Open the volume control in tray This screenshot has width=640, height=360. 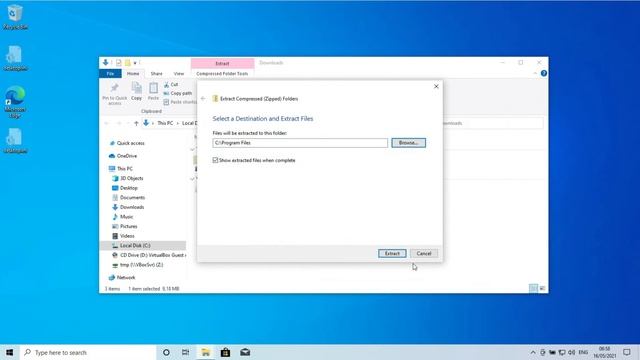coord(571,352)
